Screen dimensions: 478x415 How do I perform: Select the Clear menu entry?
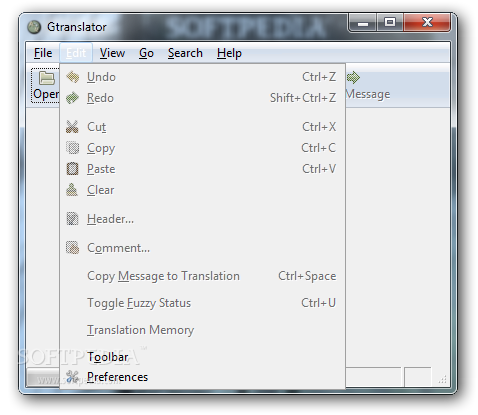click(203, 190)
